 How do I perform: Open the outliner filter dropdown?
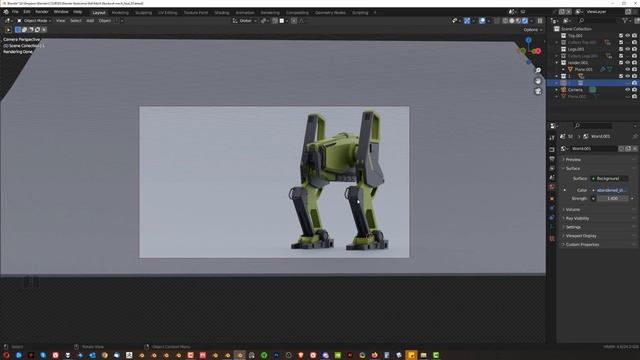point(626,21)
